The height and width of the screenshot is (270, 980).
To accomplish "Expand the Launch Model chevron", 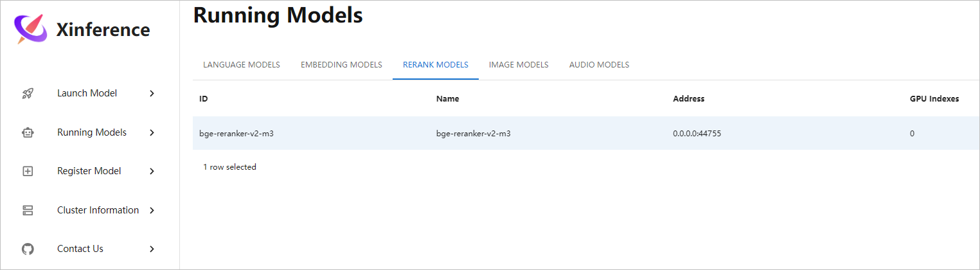I will [x=152, y=93].
